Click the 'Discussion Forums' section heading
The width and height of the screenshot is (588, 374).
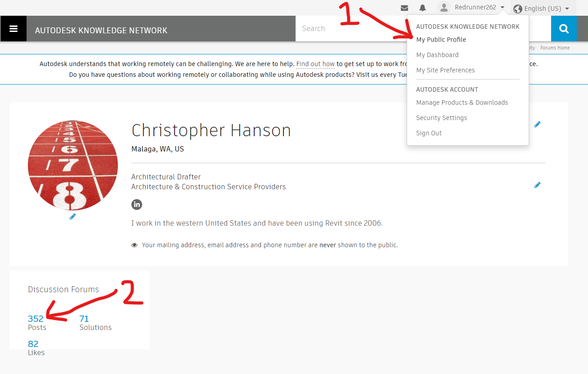click(63, 289)
